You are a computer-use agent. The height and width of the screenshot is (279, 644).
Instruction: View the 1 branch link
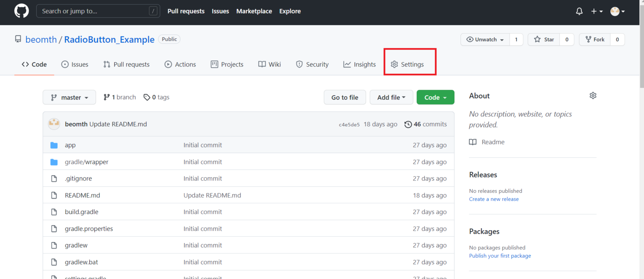(x=120, y=97)
